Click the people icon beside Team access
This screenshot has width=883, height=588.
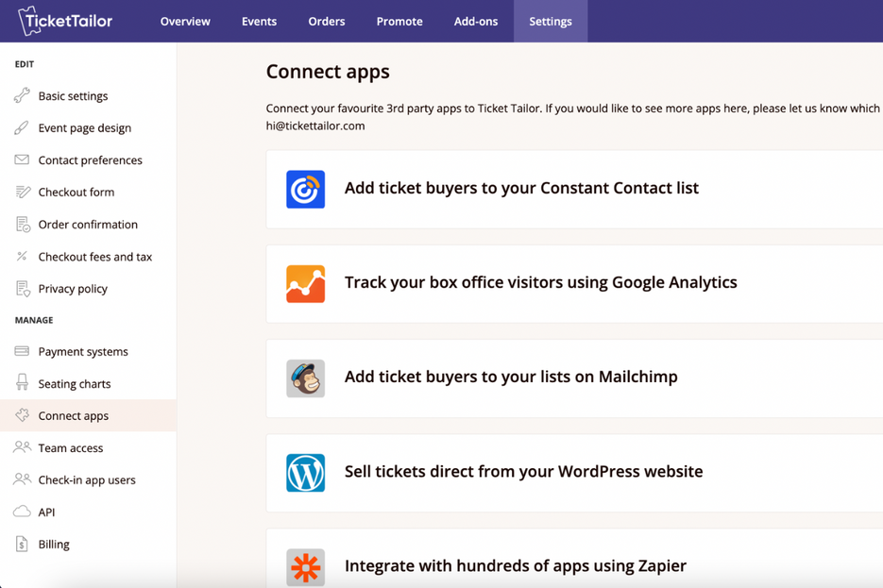20,447
